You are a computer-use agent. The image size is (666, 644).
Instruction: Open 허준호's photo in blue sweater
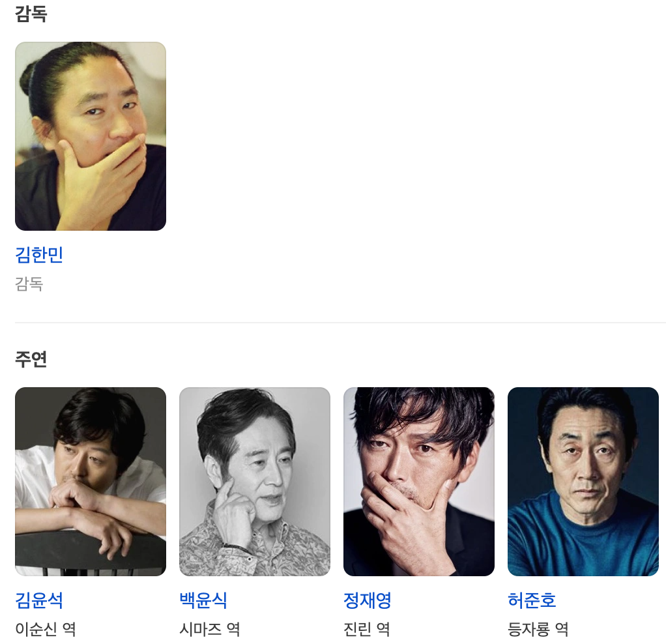(x=583, y=481)
